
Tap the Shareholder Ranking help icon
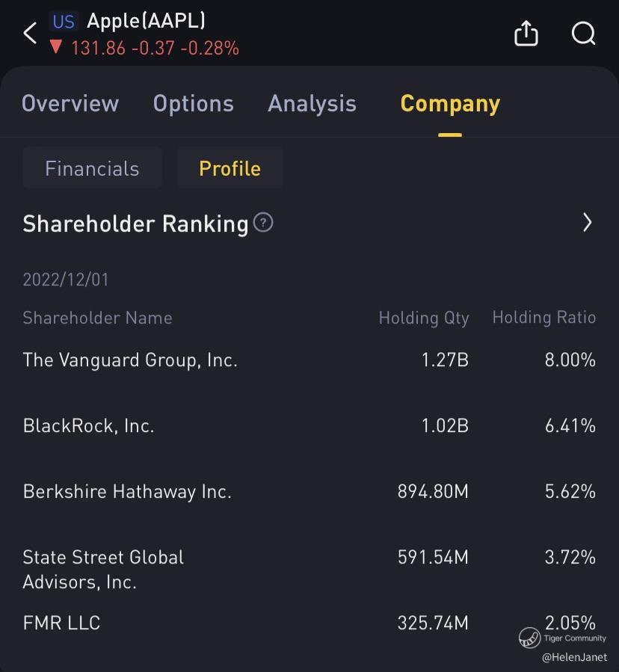point(263,222)
